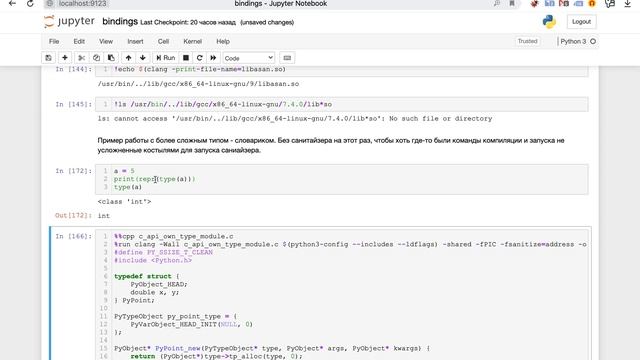Open the Cell menu
The width and height of the screenshot is (640, 360).
click(x=163, y=41)
